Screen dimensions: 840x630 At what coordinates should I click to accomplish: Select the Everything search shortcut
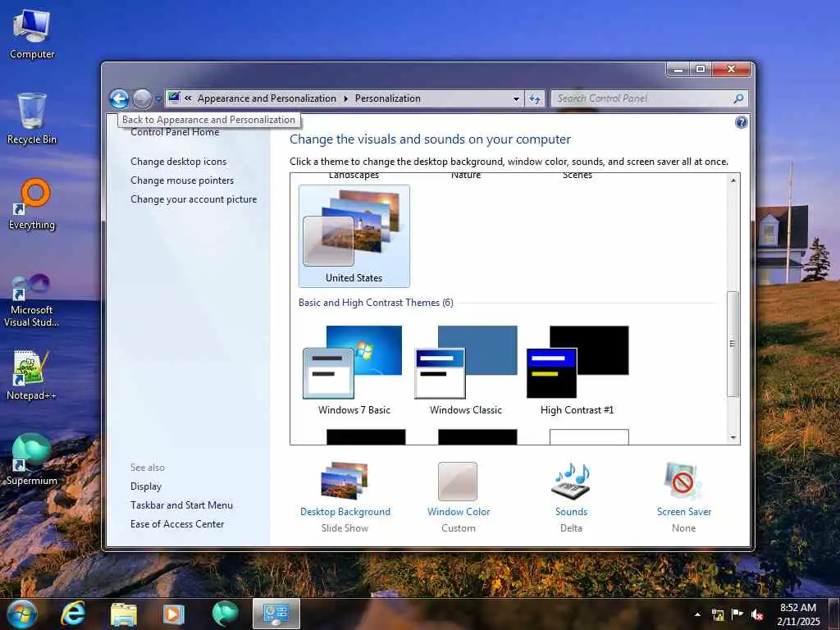(x=32, y=204)
